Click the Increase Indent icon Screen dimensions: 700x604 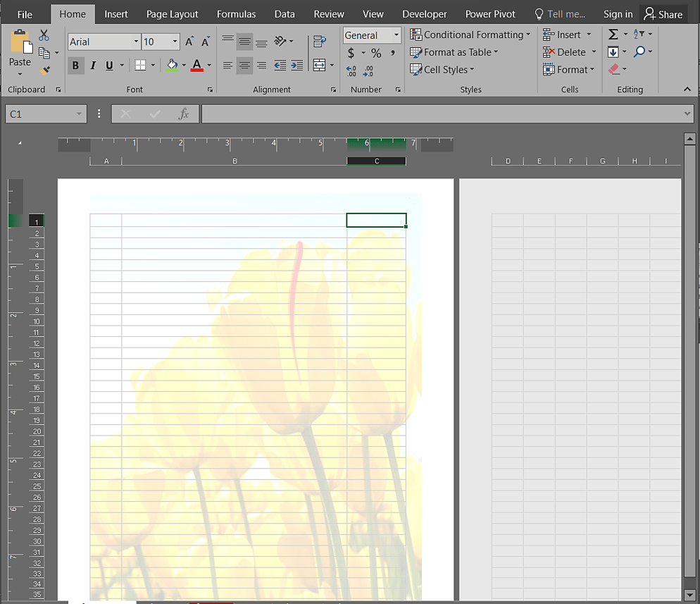[297, 66]
